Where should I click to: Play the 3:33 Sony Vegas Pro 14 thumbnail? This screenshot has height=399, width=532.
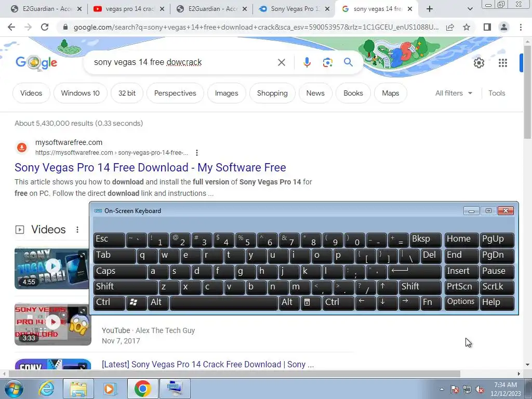pyautogui.click(x=53, y=324)
